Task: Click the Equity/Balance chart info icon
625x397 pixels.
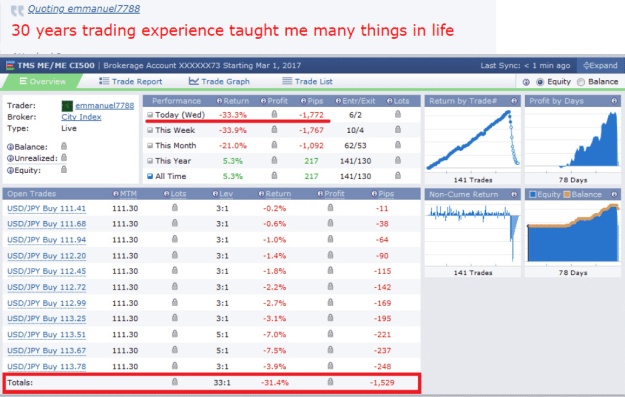Action: coord(614,194)
